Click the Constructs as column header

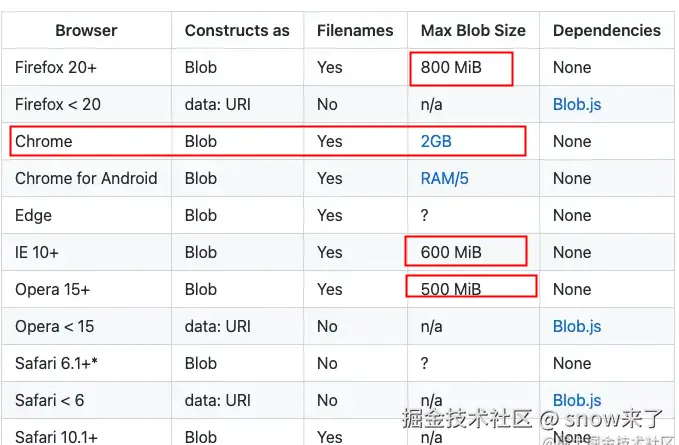(x=237, y=30)
